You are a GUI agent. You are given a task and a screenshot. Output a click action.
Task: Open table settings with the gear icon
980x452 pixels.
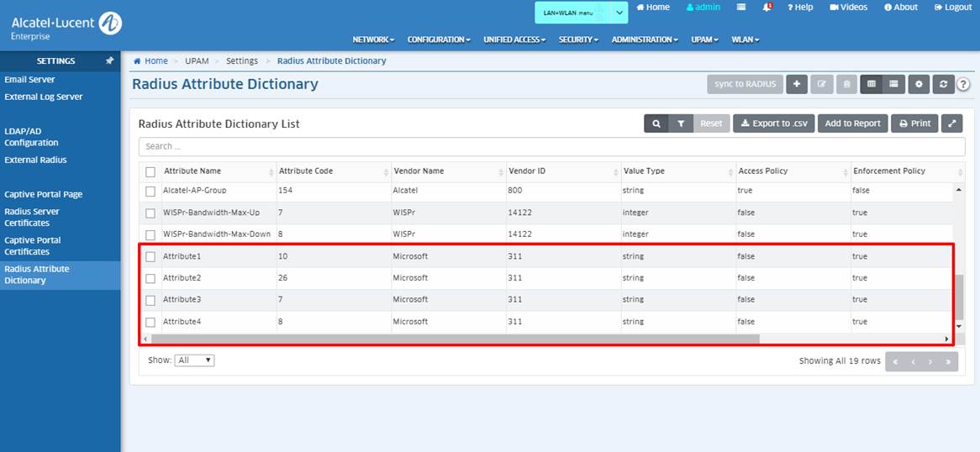pos(919,84)
